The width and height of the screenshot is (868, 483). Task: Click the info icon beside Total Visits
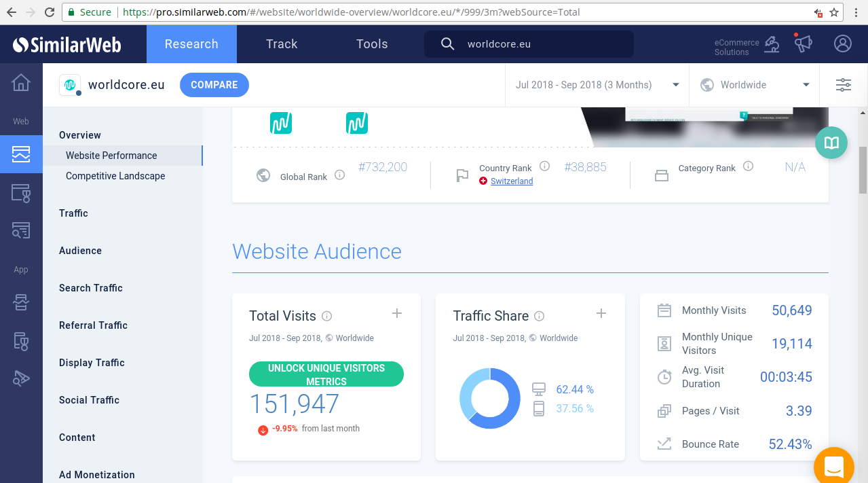coord(326,316)
